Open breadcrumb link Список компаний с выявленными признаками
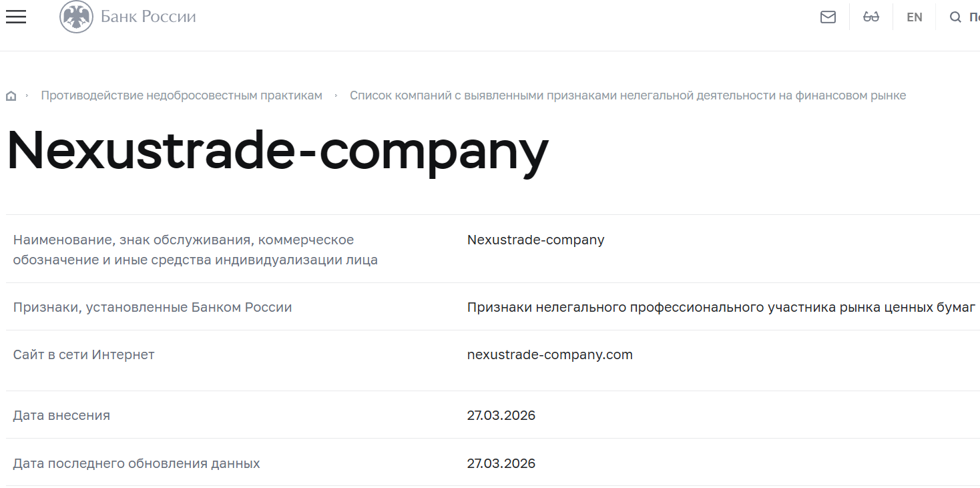 [628, 95]
